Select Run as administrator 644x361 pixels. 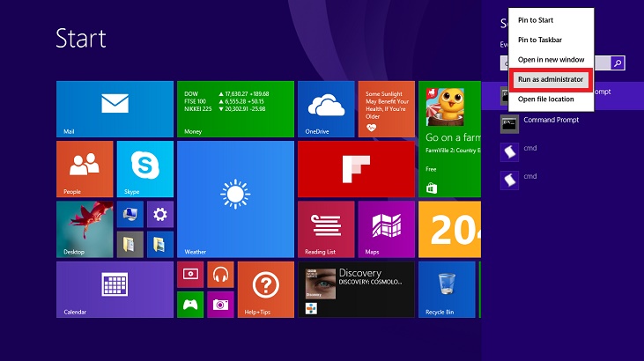(x=551, y=79)
